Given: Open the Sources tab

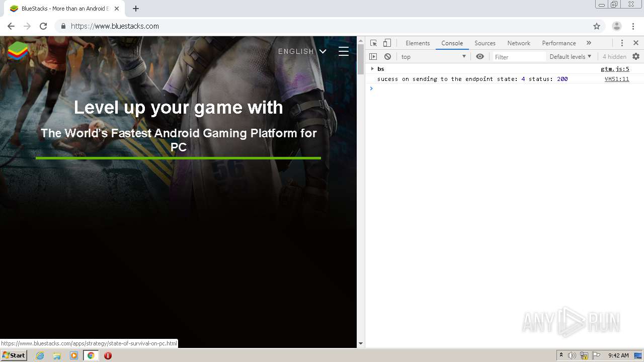Looking at the screenshot, I should point(485,43).
